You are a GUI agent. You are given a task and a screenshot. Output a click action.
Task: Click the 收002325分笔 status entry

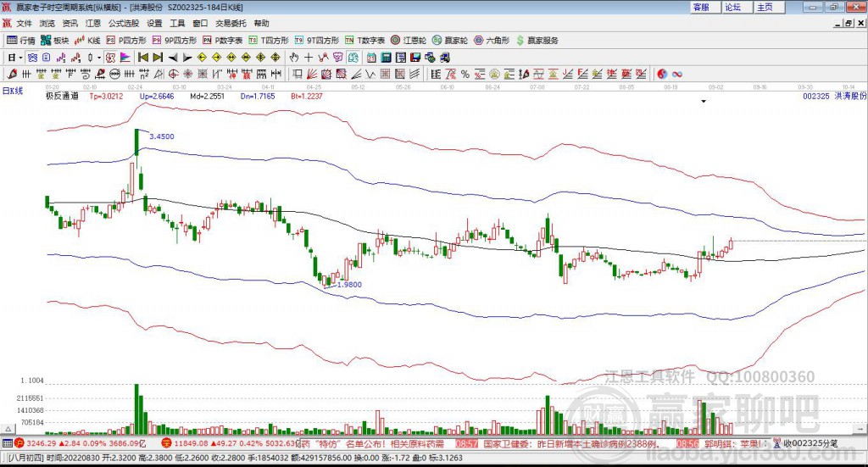pyautogui.click(x=810, y=443)
